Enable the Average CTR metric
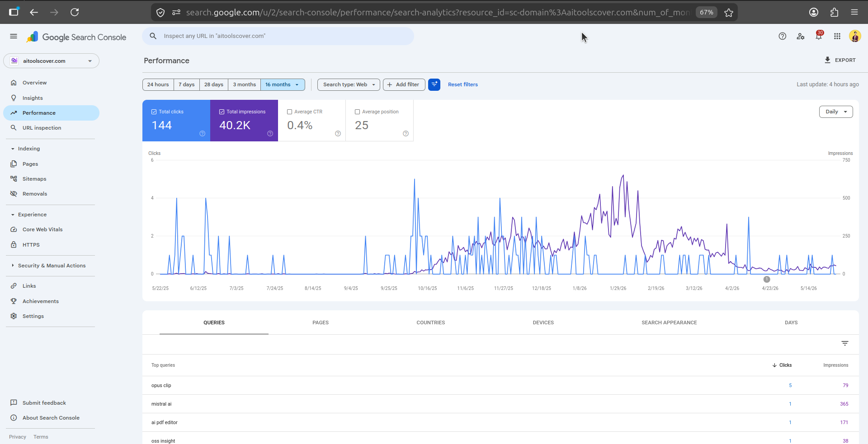 coord(312,121)
